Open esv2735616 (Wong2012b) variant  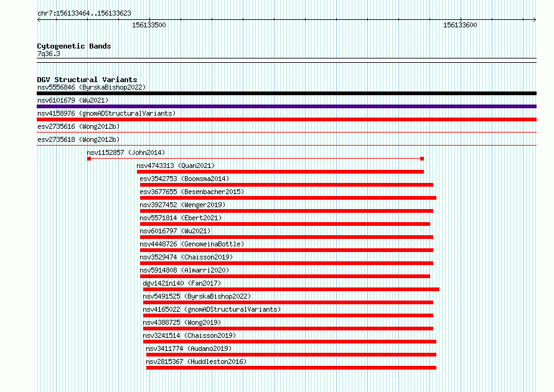pyautogui.click(x=78, y=126)
